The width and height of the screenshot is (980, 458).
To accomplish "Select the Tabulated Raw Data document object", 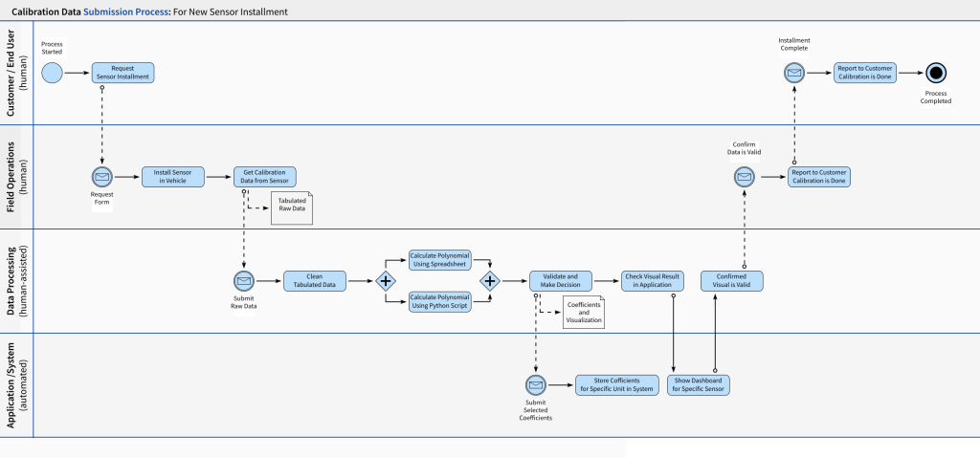I will click(292, 208).
